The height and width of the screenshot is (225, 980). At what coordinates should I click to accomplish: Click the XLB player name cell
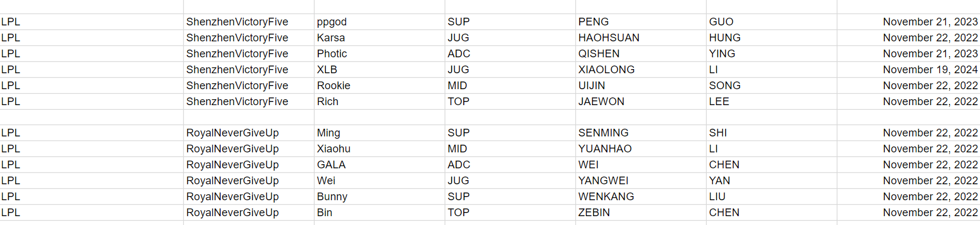379,70
